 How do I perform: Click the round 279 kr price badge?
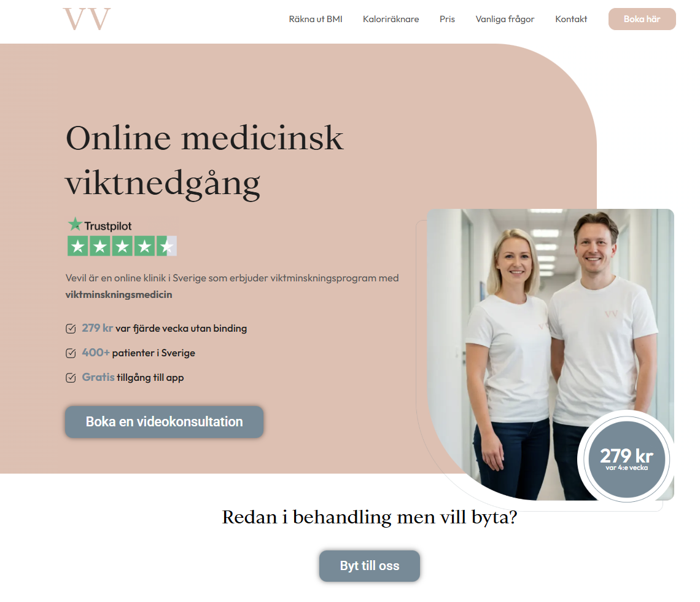(626, 459)
